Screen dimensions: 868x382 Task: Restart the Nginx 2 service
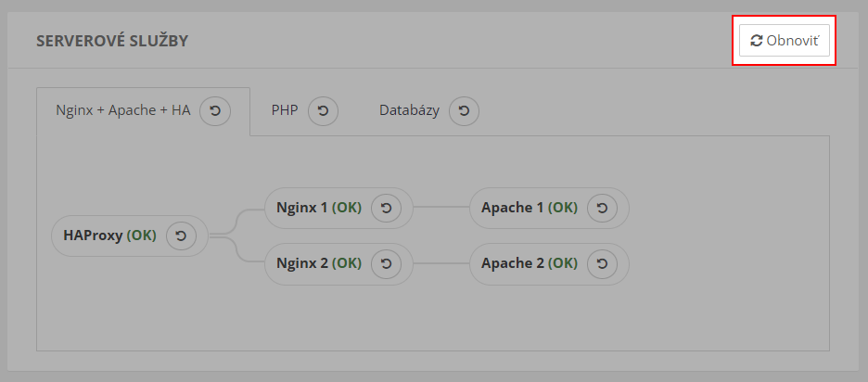click(386, 263)
